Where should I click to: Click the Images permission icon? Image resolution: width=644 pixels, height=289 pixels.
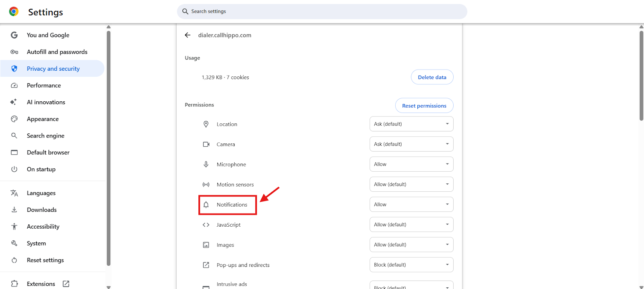point(206,245)
